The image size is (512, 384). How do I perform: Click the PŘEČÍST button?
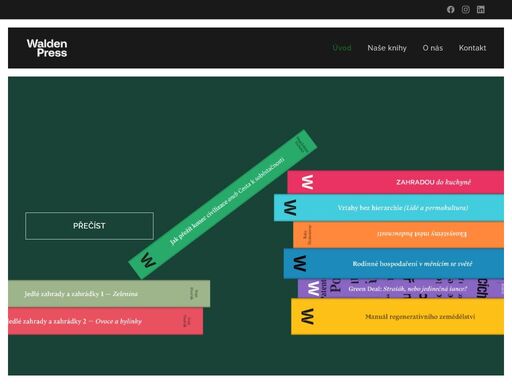click(x=89, y=226)
